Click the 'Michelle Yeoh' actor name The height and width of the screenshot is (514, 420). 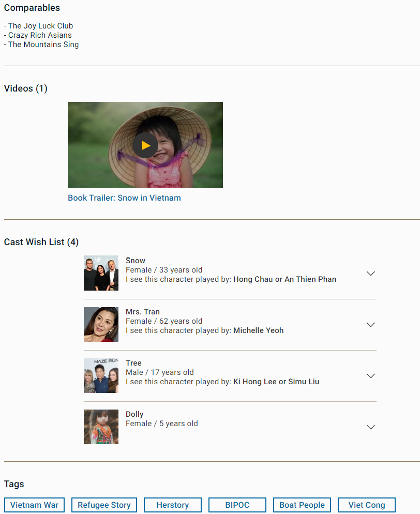point(258,330)
